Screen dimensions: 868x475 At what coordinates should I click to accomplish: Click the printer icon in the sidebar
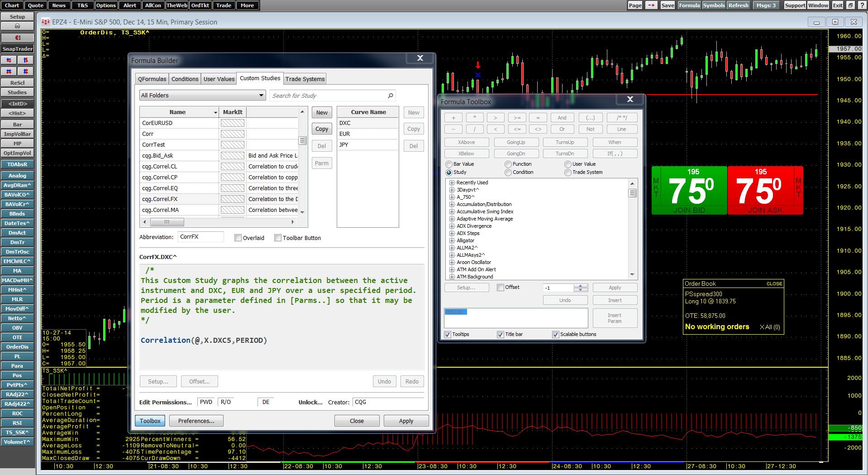pyautogui.click(x=17, y=26)
